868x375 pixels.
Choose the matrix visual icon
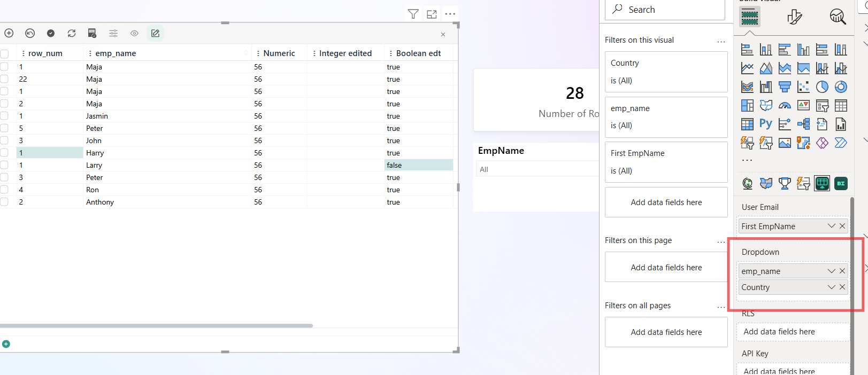tap(747, 124)
